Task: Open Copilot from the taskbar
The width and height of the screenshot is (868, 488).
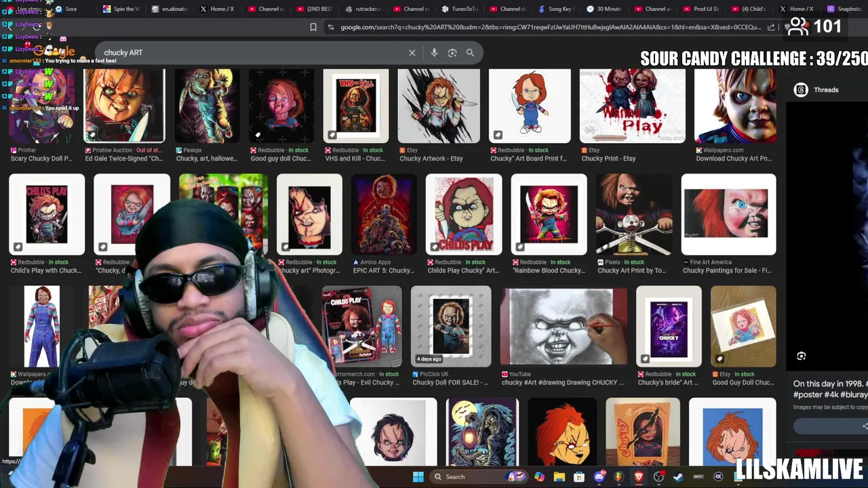Action: click(x=539, y=476)
